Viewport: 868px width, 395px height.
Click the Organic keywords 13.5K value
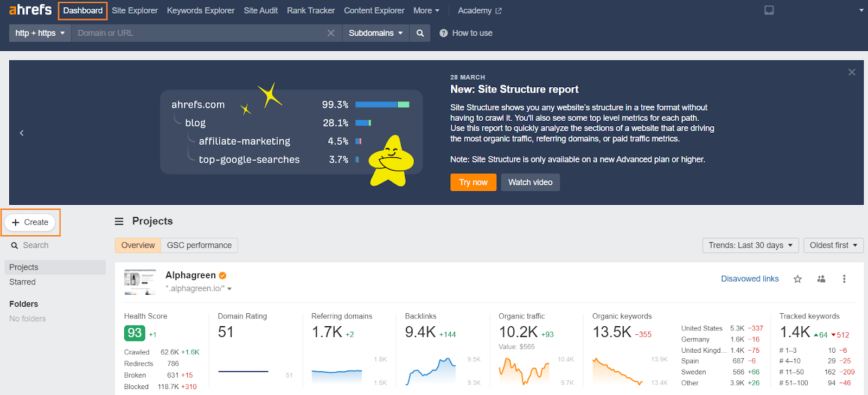click(612, 332)
